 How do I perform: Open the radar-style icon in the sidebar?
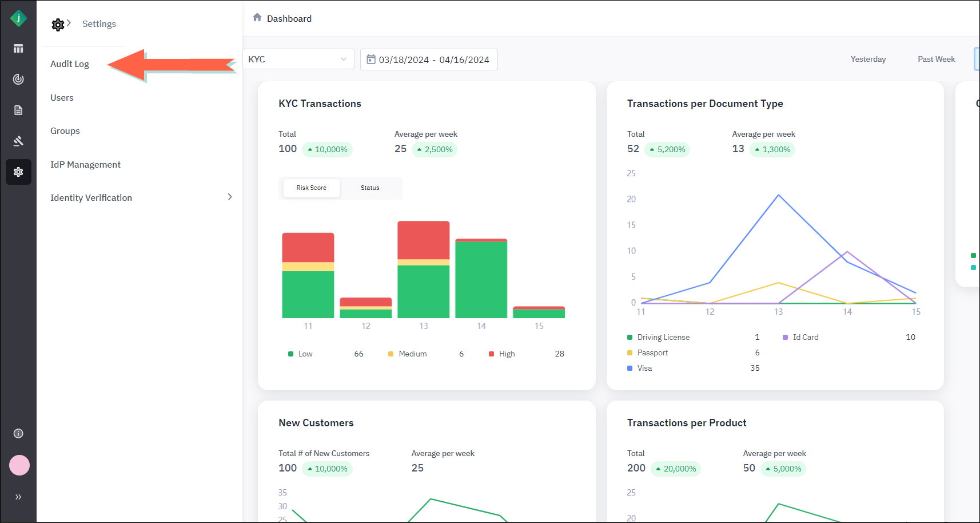(18, 79)
